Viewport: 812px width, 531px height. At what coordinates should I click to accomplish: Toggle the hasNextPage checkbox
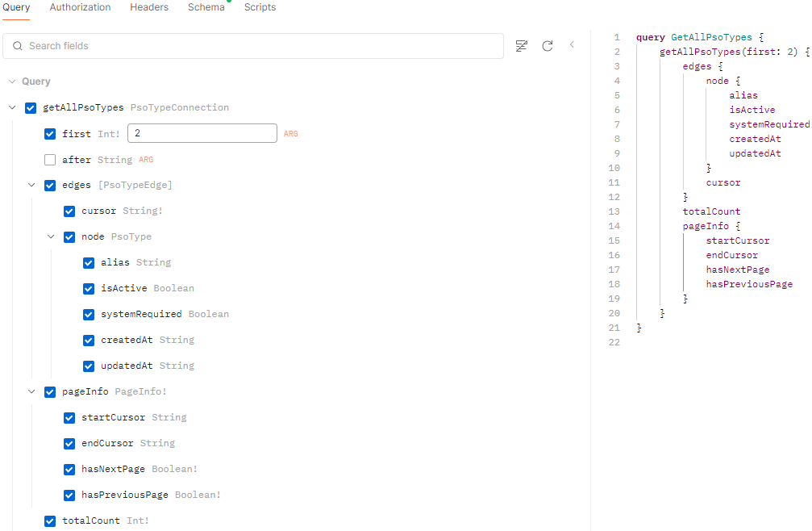[x=69, y=469]
